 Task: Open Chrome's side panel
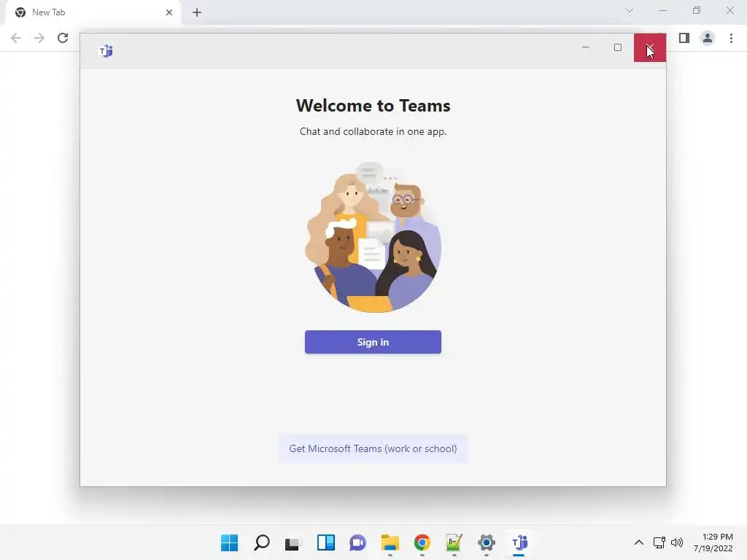tap(684, 38)
